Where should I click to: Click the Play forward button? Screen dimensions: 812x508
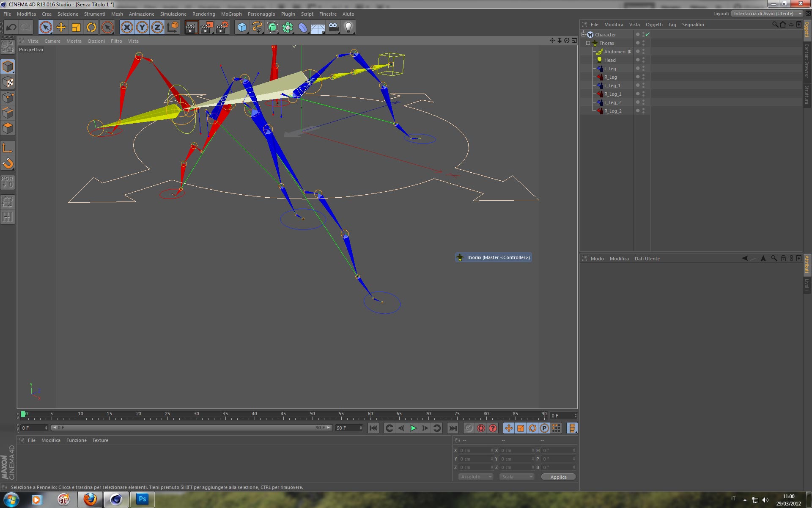413,428
